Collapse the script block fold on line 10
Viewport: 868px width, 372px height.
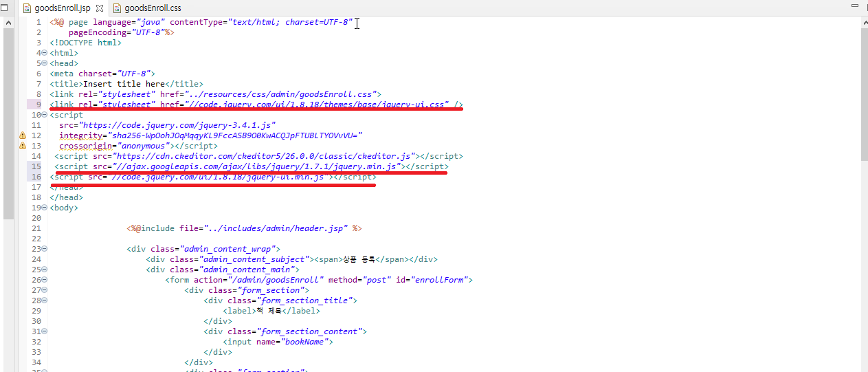[45, 115]
